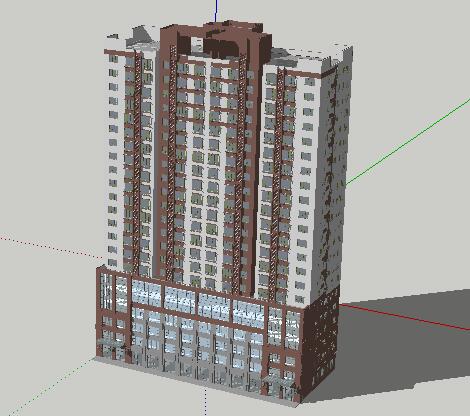Click the solid red axis line

[x=405, y=317]
